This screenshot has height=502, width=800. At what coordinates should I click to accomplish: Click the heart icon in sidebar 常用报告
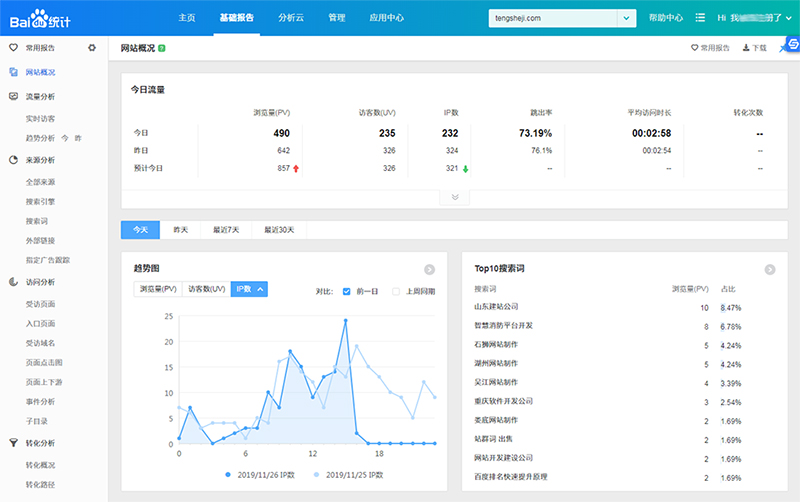13,47
